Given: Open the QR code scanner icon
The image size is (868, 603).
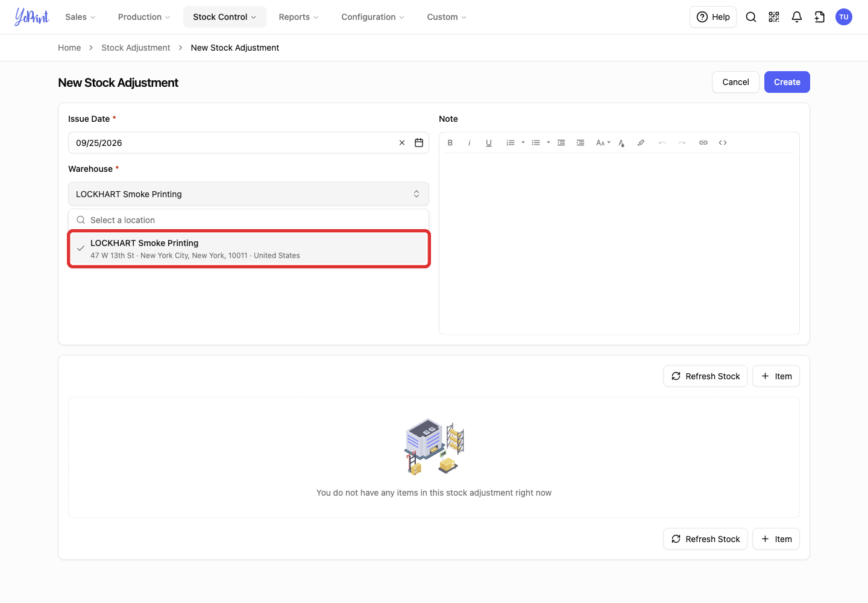Looking at the screenshot, I should pyautogui.click(x=774, y=17).
